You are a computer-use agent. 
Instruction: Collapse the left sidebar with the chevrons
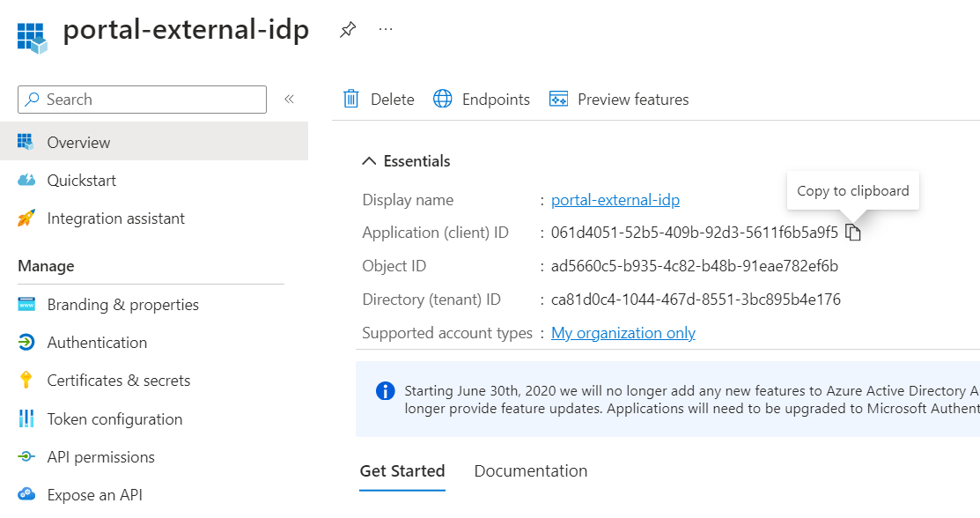click(x=289, y=100)
